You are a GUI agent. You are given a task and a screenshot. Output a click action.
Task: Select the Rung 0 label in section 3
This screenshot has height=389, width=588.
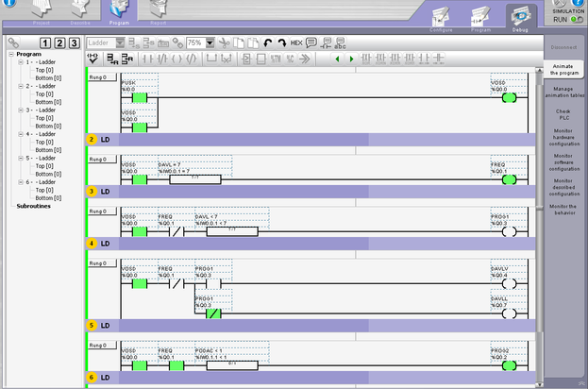[102, 211]
